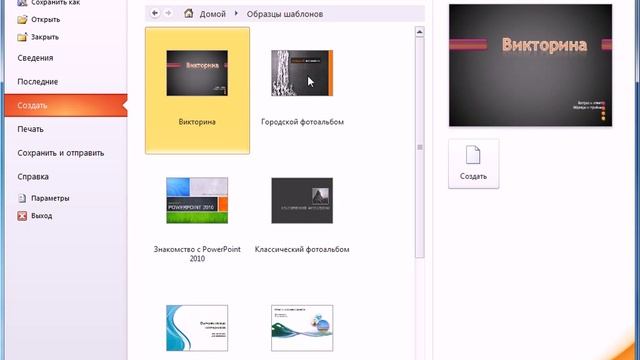Click the blank page icon on Создать button
Viewport: 640px width, 360px height.
(473, 155)
